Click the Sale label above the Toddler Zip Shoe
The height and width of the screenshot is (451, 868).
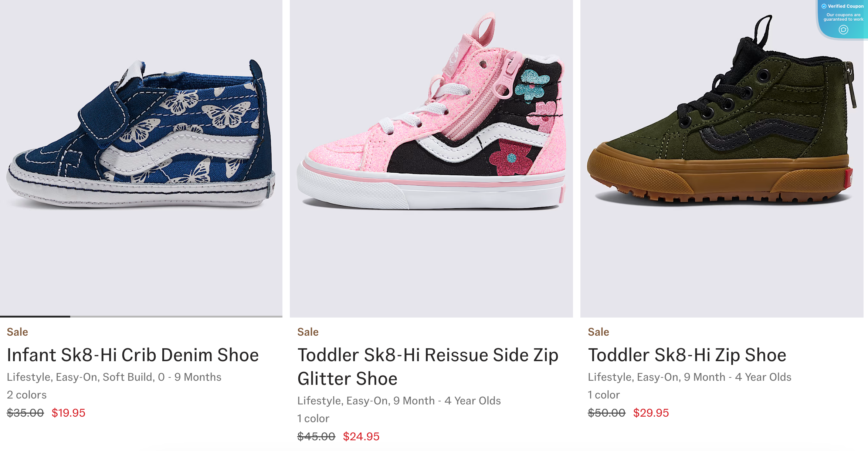pos(599,332)
